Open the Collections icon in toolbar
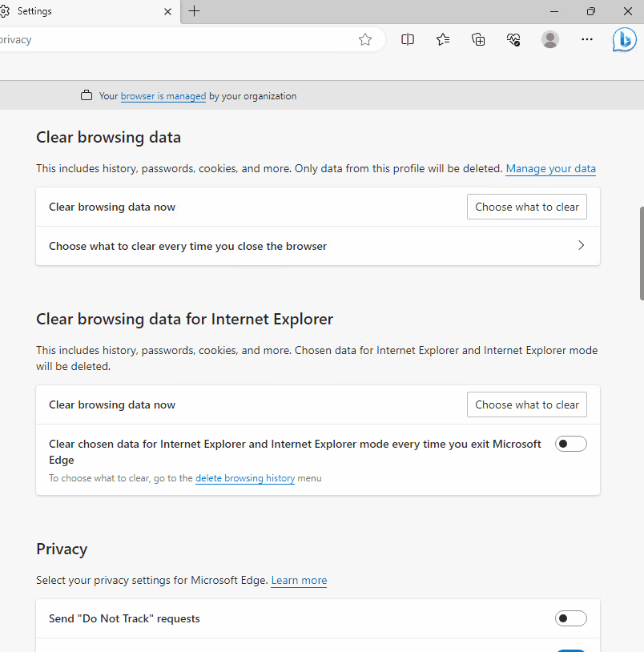Screen dimensions: 644x652 [478, 39]
